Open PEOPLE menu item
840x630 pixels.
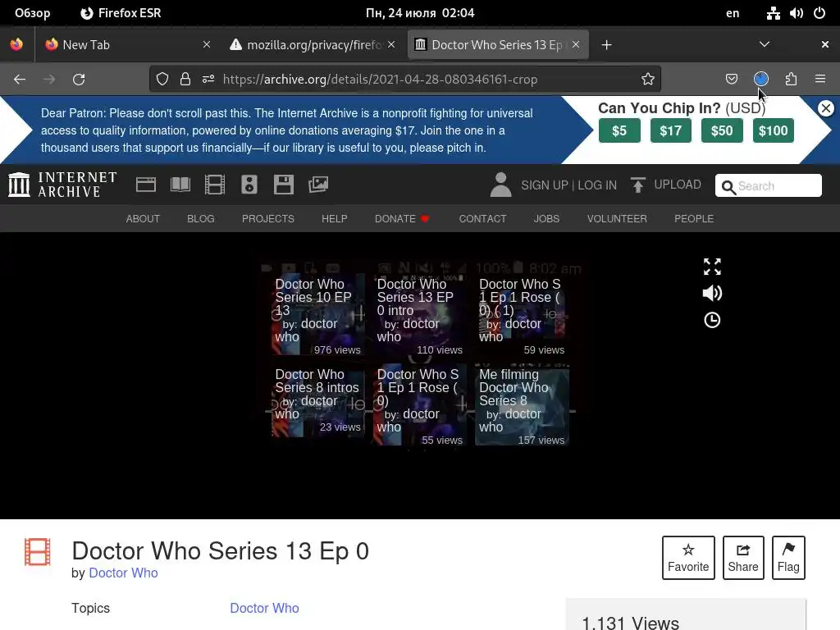coord(694,218)
